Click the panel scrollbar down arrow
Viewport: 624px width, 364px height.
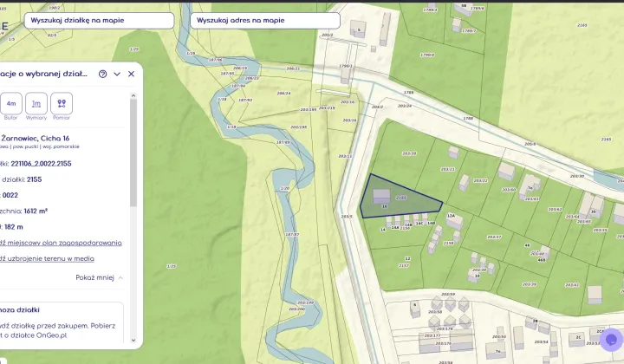pos(133,340)
